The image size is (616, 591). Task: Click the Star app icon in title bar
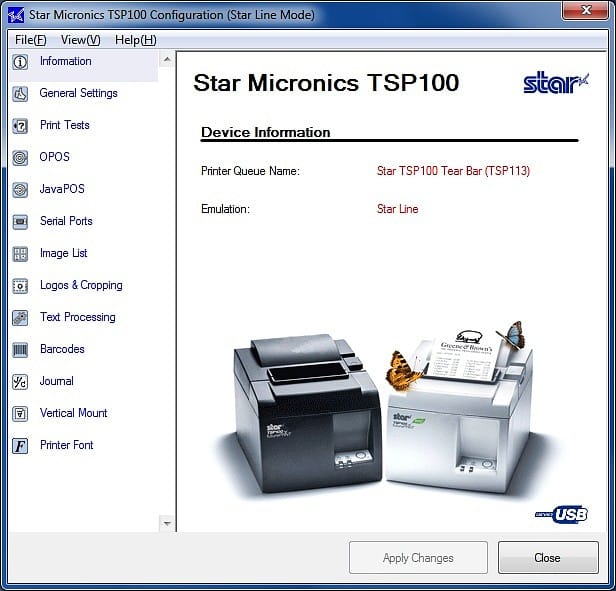(16, 15)
